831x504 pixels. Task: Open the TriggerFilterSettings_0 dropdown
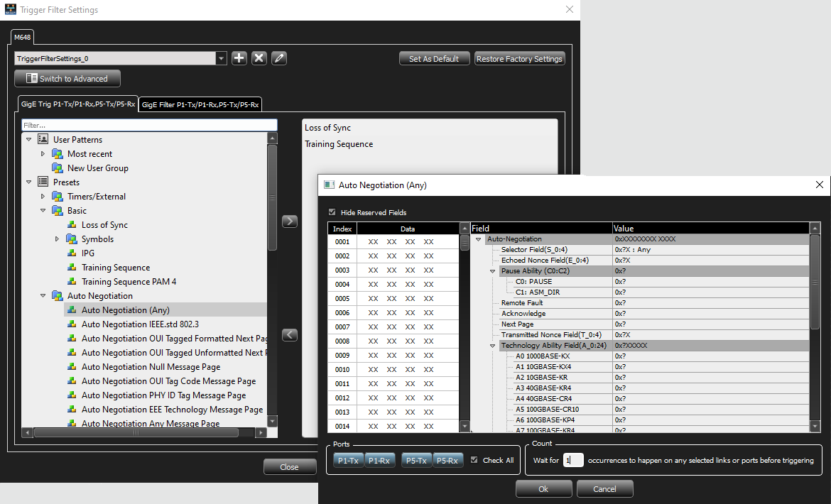(x=222, y=58)
